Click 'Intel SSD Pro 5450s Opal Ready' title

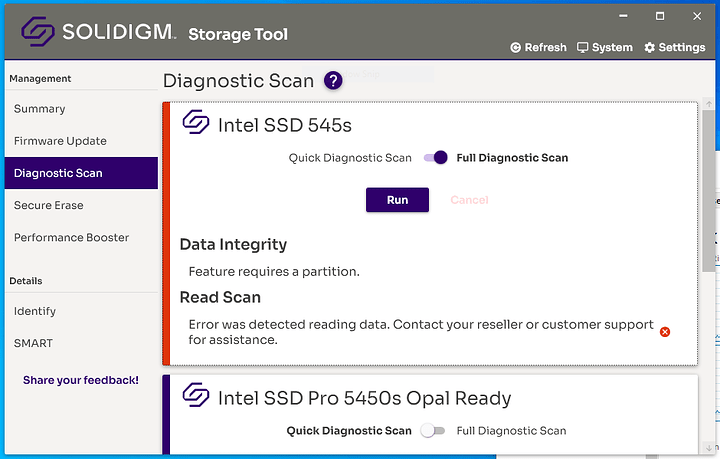pyautogui.click(x=364, y=398)
